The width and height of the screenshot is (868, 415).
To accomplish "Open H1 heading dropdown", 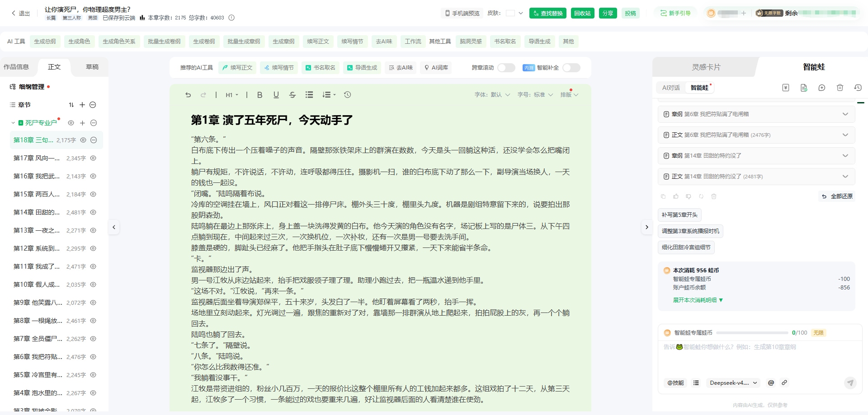I will (232, 95).
